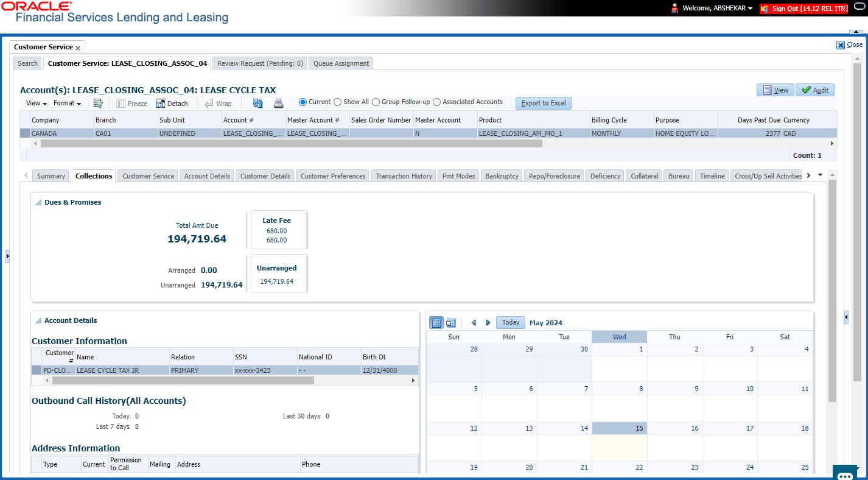Open the Customer Service sub-tab
The width and height of the screenshot is (868, 480).
(149, 176)
